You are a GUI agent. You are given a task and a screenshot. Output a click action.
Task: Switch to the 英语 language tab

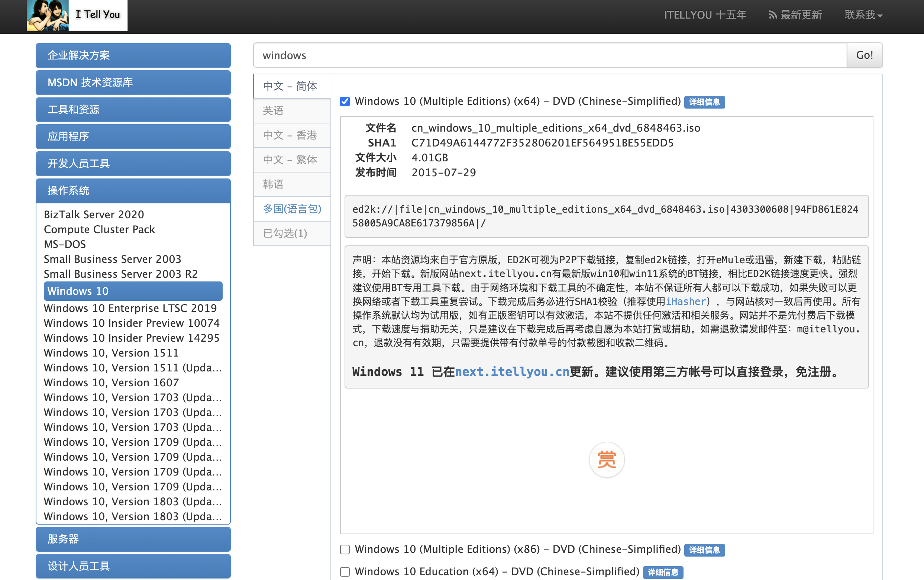click(292, 111)
